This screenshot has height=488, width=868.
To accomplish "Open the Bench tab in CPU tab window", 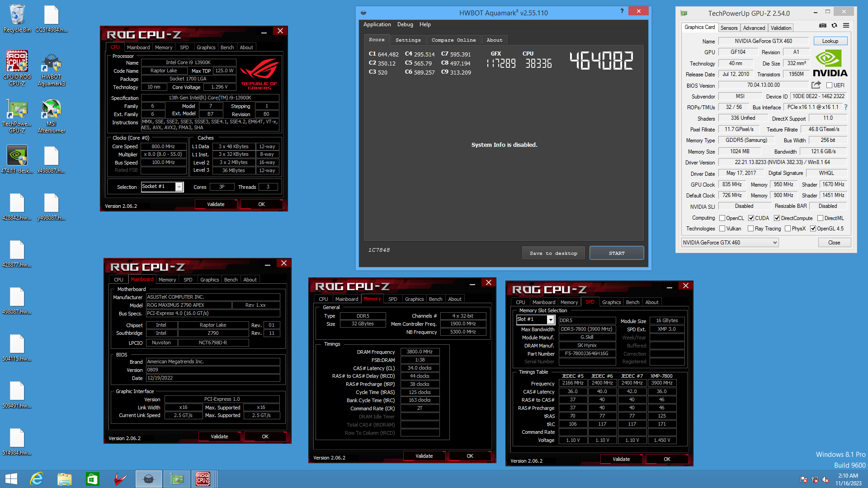I will 227,47.
